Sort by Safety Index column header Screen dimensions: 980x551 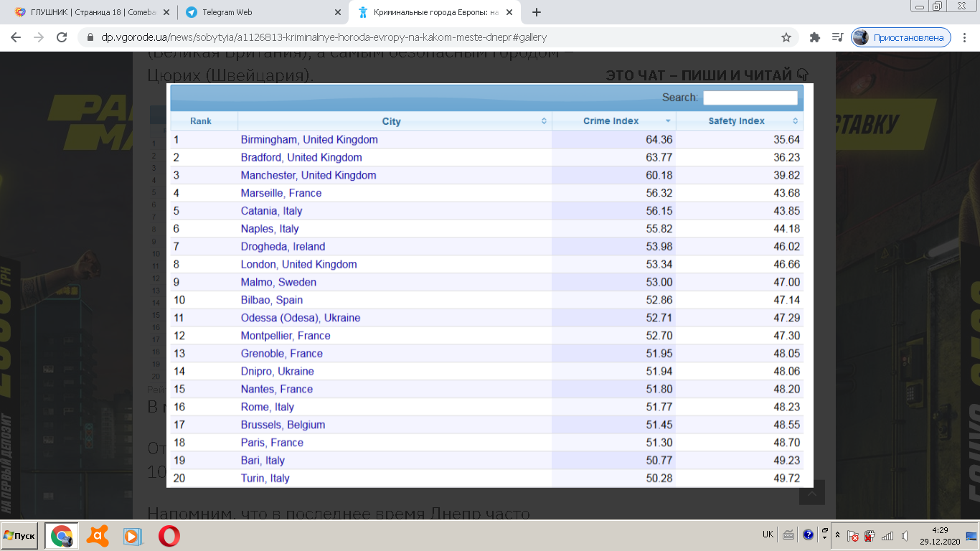(x=737, y=121)
